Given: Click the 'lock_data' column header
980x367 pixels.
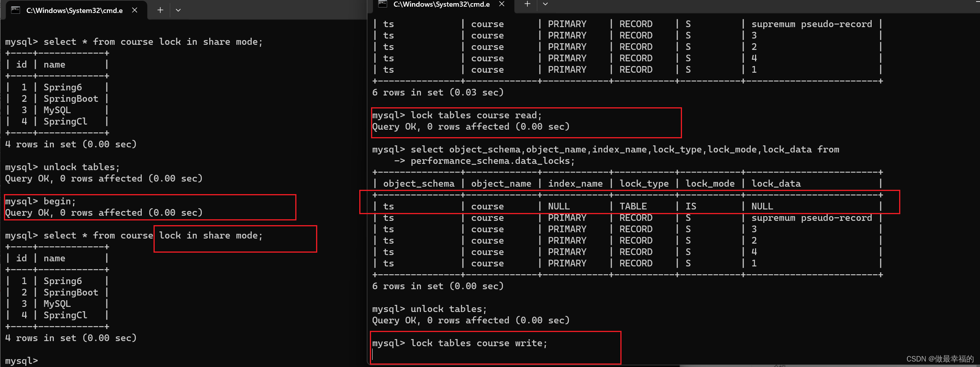Looking at the screenshot, I should pos(776,183).
